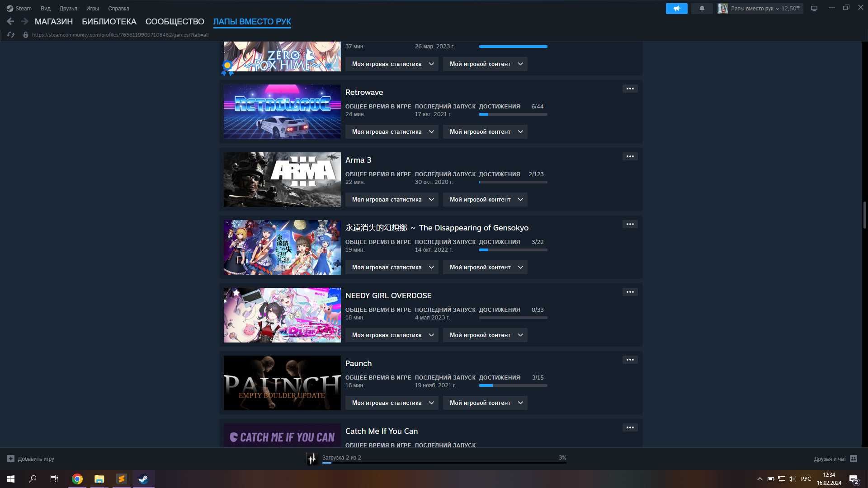Open account dropdown 'Лапы вместо рук'
The width and height of the screenshot is (868, 488).
[755, 9]
